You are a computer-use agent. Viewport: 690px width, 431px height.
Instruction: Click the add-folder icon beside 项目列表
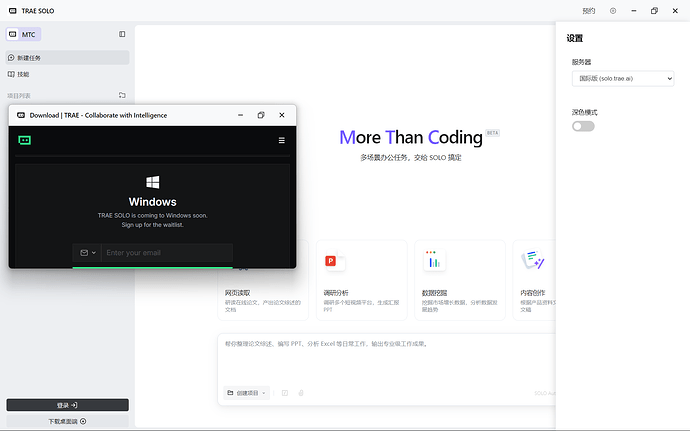(122, 95)
